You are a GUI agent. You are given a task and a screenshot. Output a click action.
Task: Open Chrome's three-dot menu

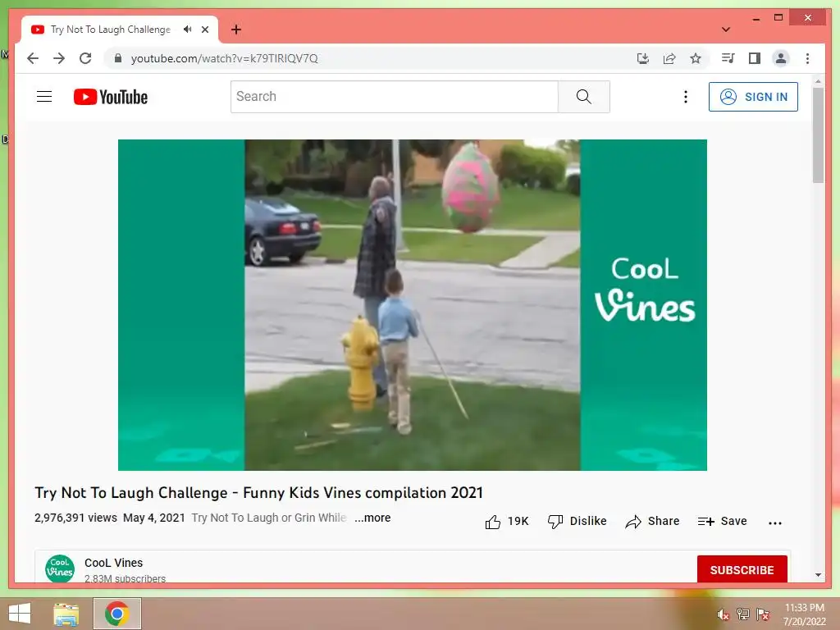807,58
